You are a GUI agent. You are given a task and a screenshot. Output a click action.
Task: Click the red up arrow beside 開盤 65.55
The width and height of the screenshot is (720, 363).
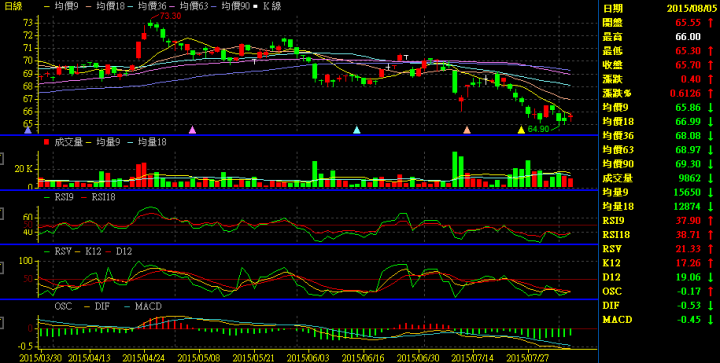tap(710, 22)
